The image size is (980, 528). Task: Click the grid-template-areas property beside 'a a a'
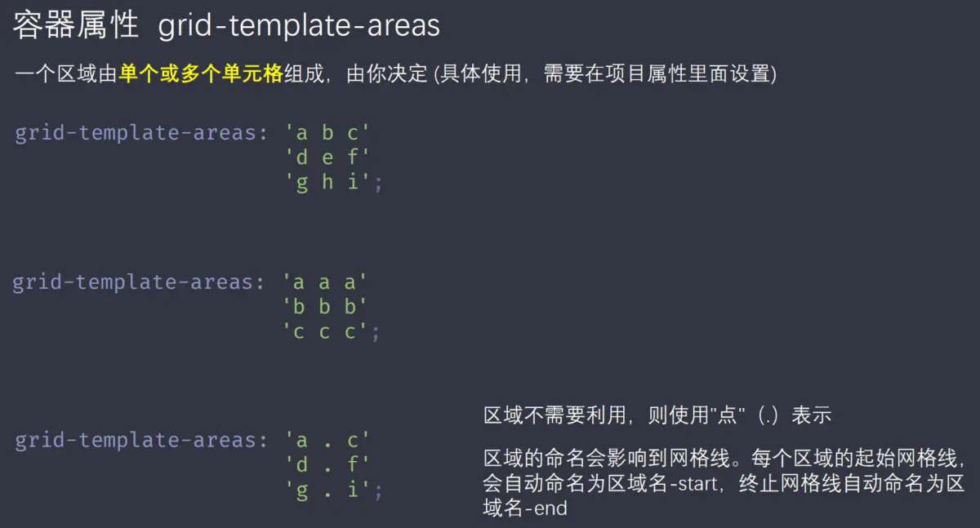click(x=134, y=282)
